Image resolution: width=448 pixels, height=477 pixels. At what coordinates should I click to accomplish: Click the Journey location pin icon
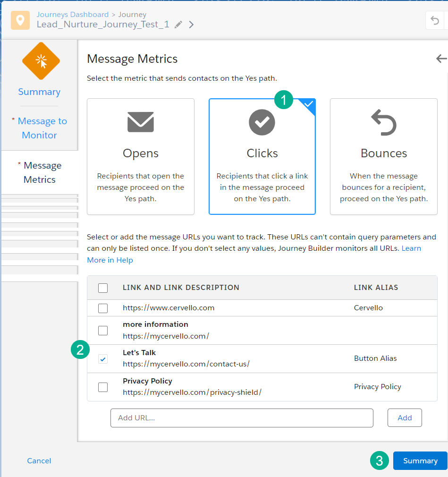[x=20, y=20]
